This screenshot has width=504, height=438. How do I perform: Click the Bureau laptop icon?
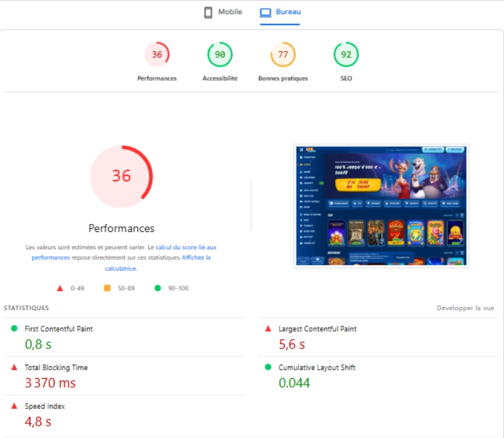pyautogui.click(x=265, y=12)
